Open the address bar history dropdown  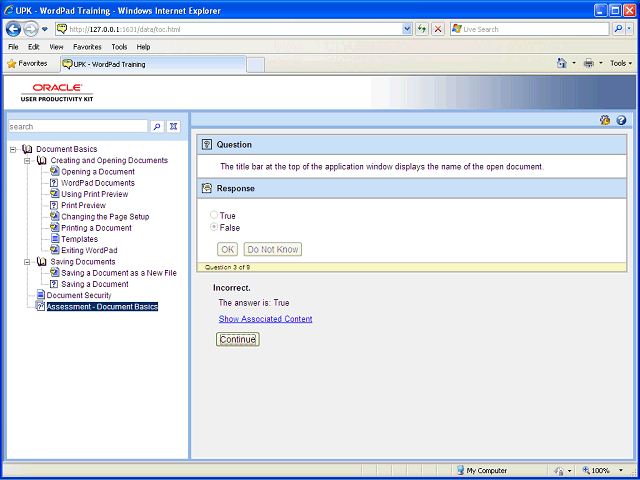pos(407,29)
